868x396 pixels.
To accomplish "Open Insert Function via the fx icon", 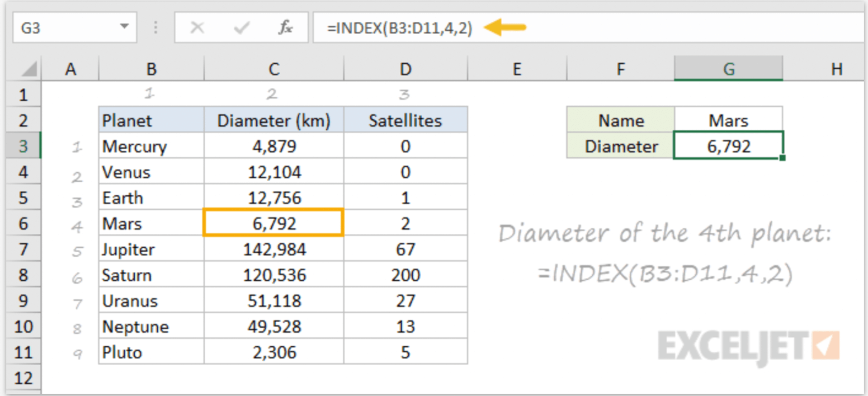I will [285, 28].
